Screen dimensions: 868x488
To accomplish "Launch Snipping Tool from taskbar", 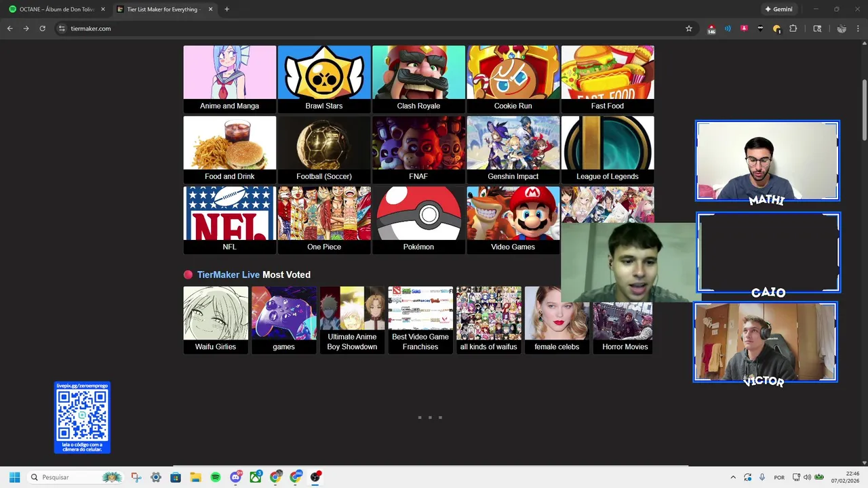I will (x=136, y=477).
